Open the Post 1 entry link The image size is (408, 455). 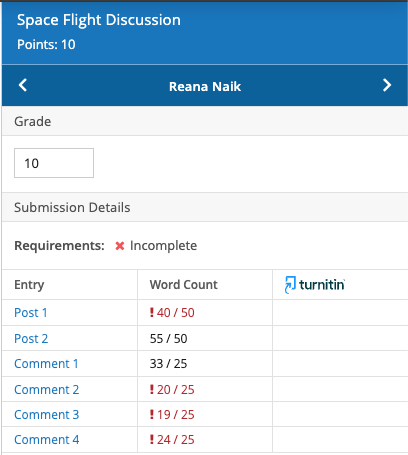click(31, 313)
